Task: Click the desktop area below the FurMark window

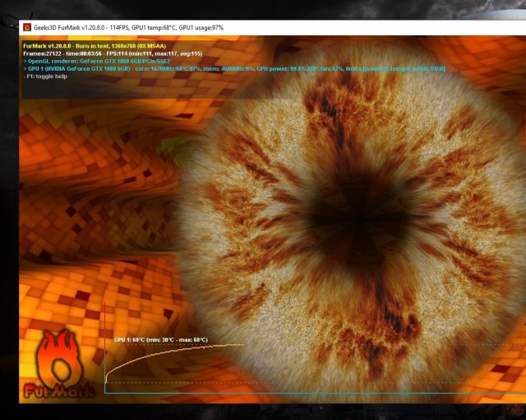Action: [263, 413]
